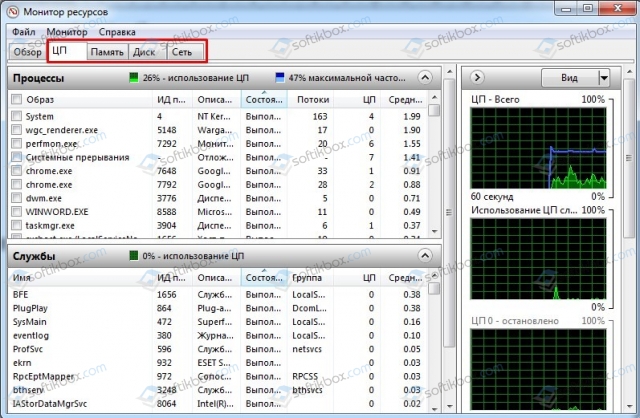Open the Вид dropdown arrow
Screen dimensions: 640x418
[604, 78]
